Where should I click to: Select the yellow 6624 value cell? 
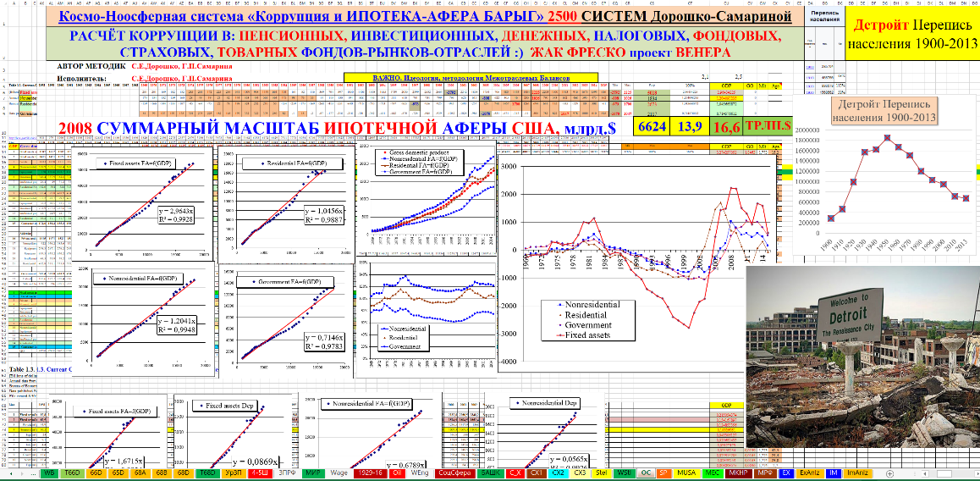click(652, 126)
